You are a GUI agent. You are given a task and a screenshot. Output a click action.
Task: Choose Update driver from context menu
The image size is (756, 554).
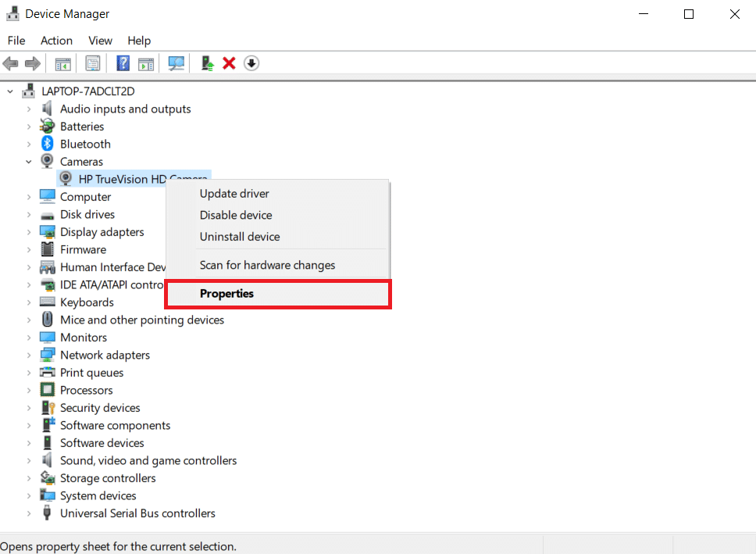point(278,194)
